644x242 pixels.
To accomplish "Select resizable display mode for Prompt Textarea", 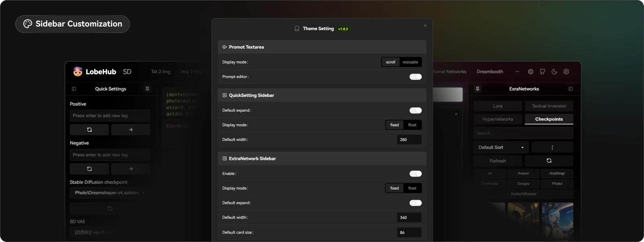I will [410, 62].
